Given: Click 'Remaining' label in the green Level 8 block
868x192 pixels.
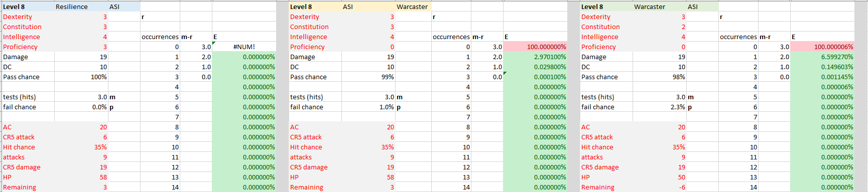Looking at the screenshot, I should tap(598, 187).
